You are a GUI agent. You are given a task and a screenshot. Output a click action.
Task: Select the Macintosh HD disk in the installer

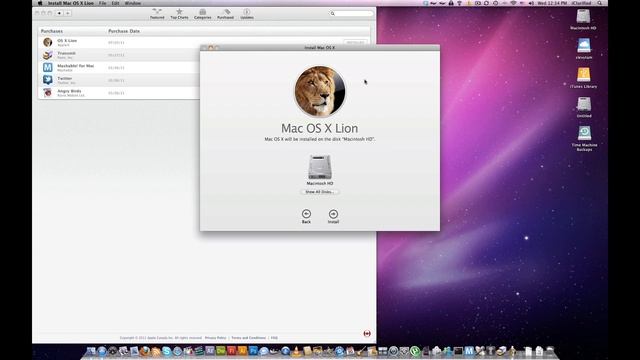tap(320, 169)
